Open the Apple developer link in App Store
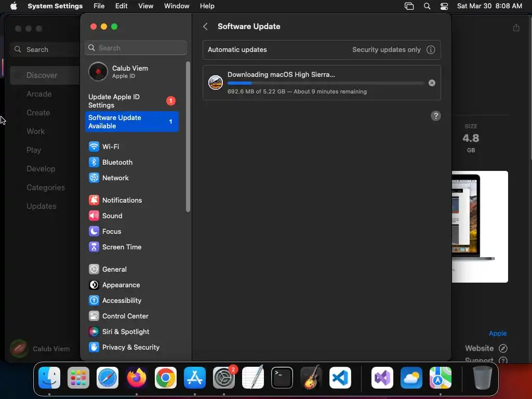Image resolution: width=532 pixels, height=399 pixels. [497, 334]
